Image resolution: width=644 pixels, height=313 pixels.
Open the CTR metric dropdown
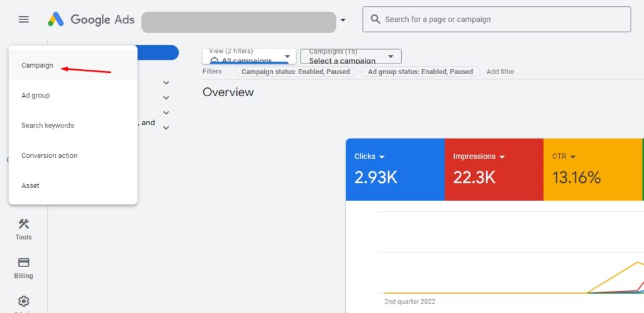tap(573, 156)
